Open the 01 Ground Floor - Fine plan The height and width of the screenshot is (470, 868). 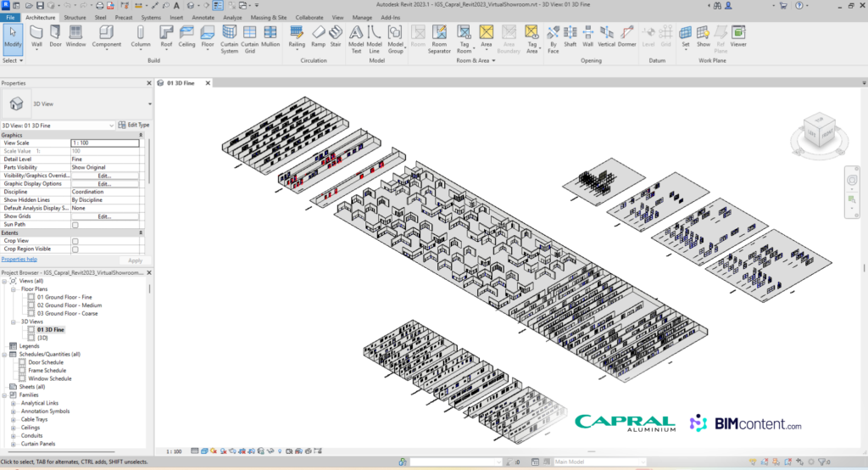click(64, 298)
